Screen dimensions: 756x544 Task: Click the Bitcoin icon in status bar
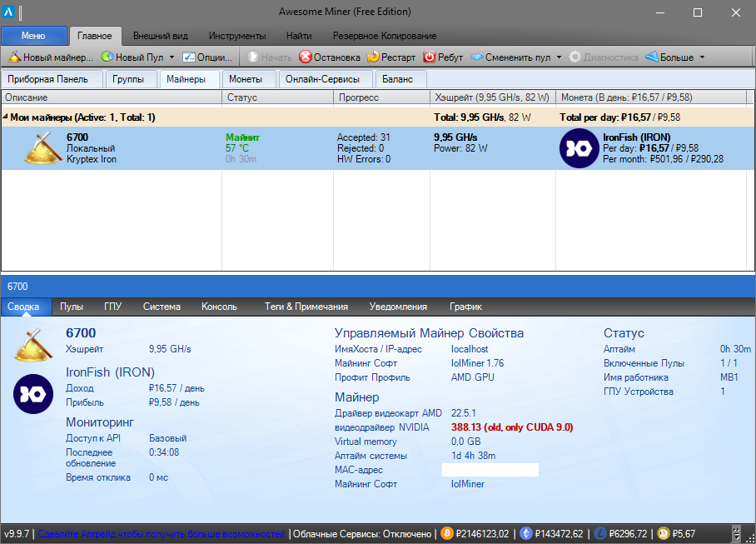[447, 533]
